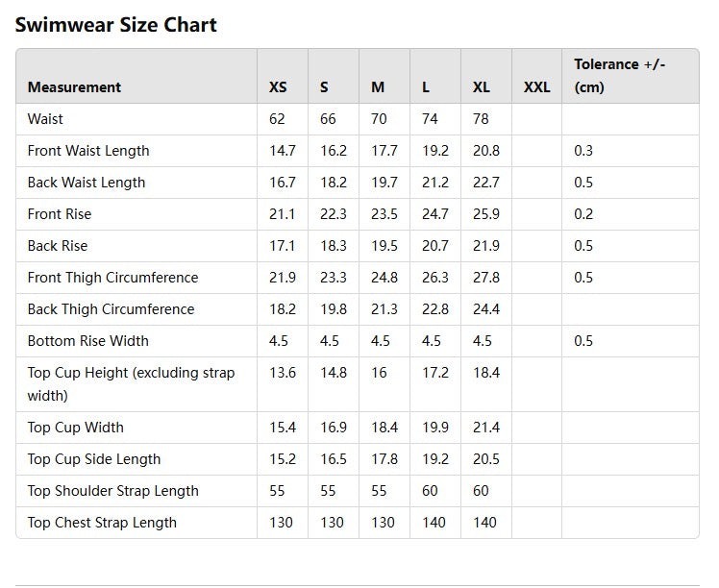
Task: Click the Swimwear Size Chart heading
Action: pos(116,25)
